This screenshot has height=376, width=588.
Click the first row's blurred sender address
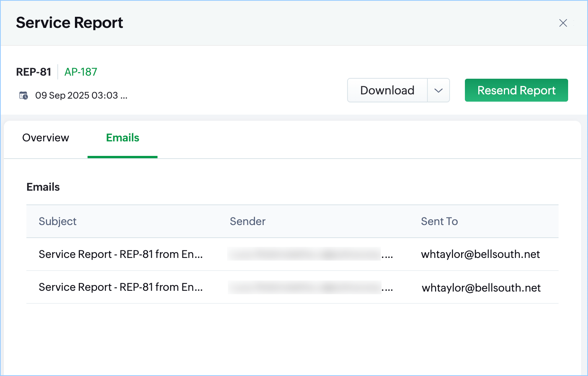(x=304, y=254)
